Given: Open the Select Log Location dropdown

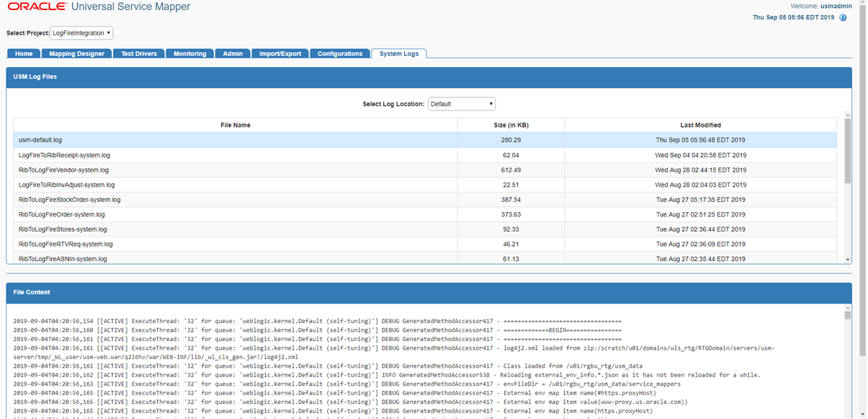Looking at the screenshot, I should tap(461, 103).
